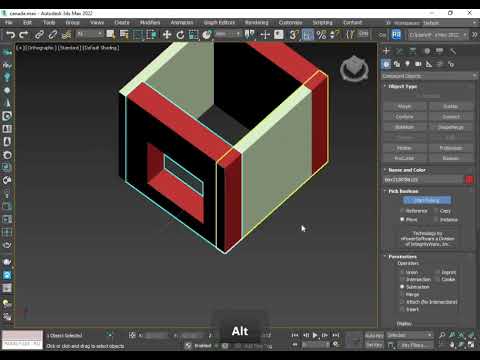Toggle the Window/Crossing selection mode
Screen dimensions: 480x360
pos(151,35)
